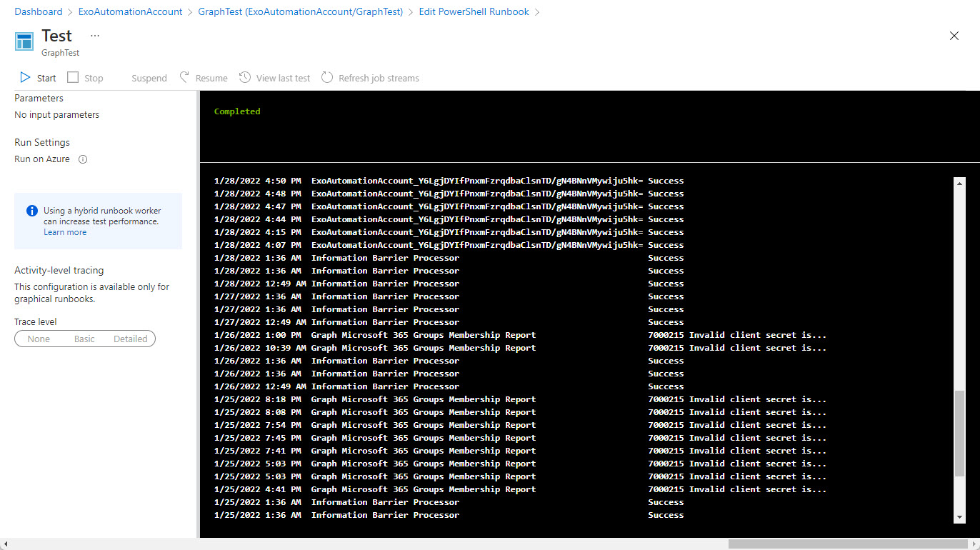980x550 pixels.
Task: Click the Refresh job streams icon
Action: click(328, 77)
